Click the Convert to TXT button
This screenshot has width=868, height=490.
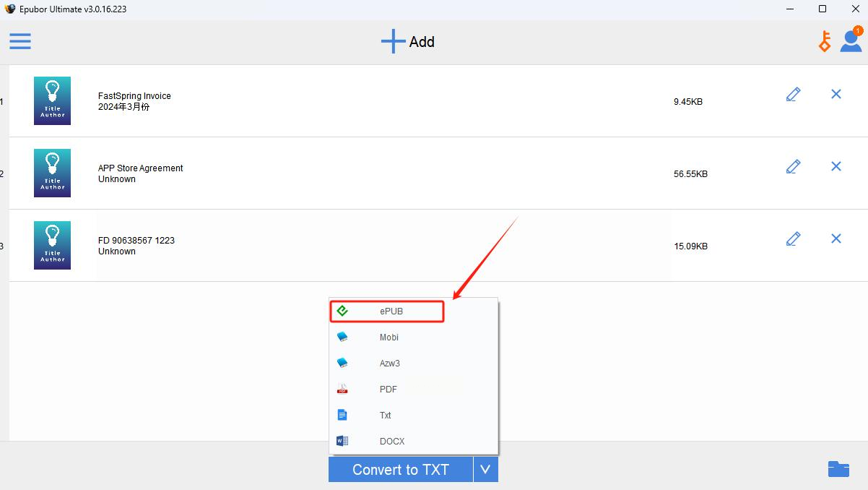pos(401,469)
